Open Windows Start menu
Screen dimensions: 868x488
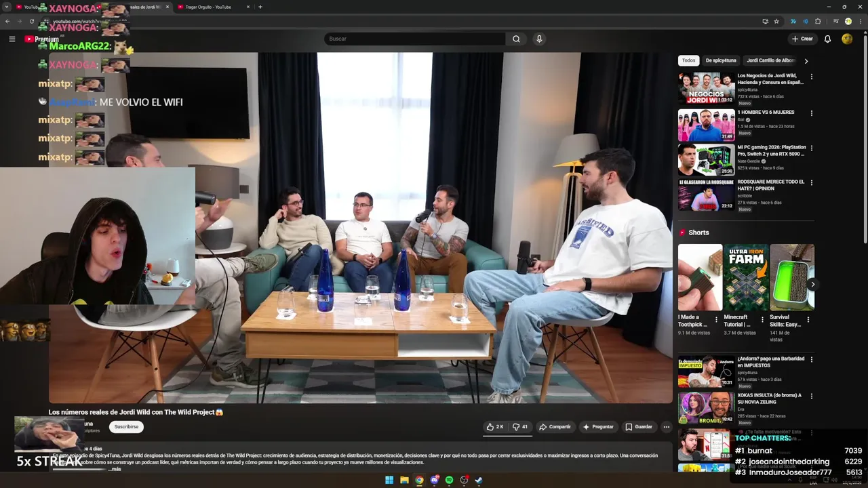[x=389, y=480]
